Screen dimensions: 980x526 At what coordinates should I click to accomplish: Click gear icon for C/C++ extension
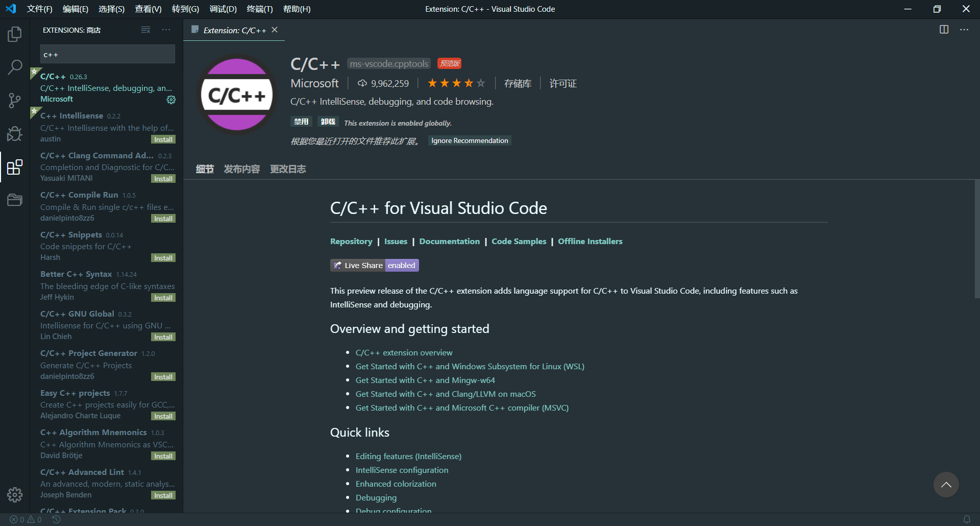pyautogui.click(x=171, y=100)
